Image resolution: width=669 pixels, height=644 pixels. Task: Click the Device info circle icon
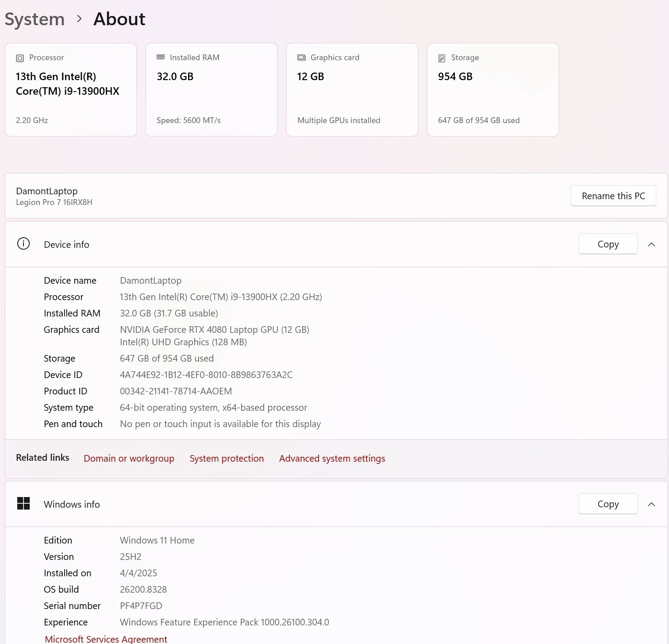pyautogui.click(x=23, y=243)
